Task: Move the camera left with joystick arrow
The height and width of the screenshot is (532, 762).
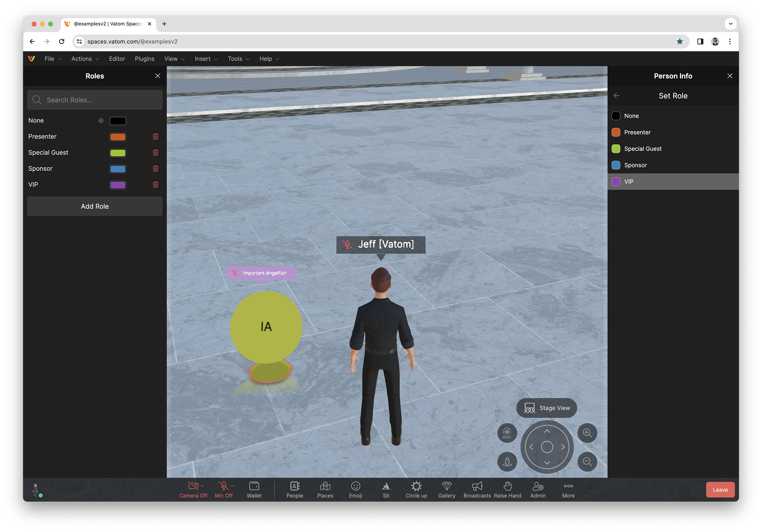Action: point(531,447)
